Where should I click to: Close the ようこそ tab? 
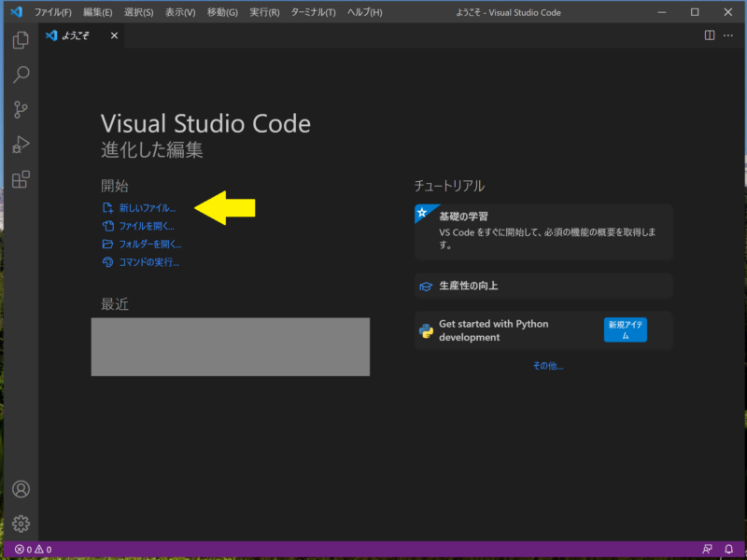[x=114, y=35]
